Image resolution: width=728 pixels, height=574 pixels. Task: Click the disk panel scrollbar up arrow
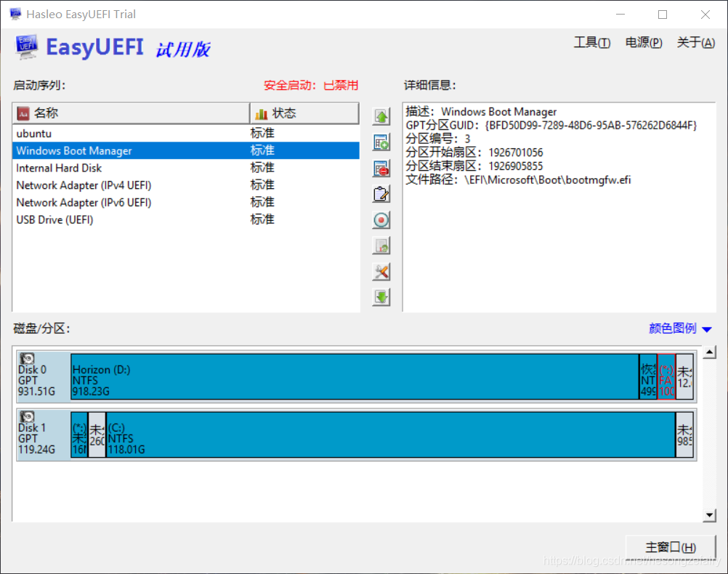[x=709, y=352]
